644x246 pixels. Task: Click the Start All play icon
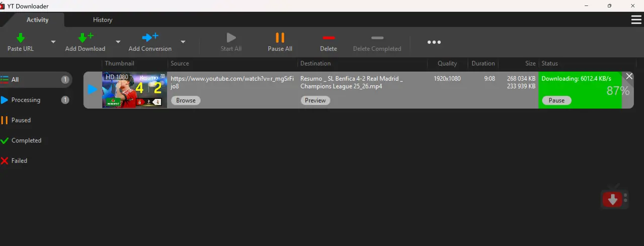[x=231, y=37]
